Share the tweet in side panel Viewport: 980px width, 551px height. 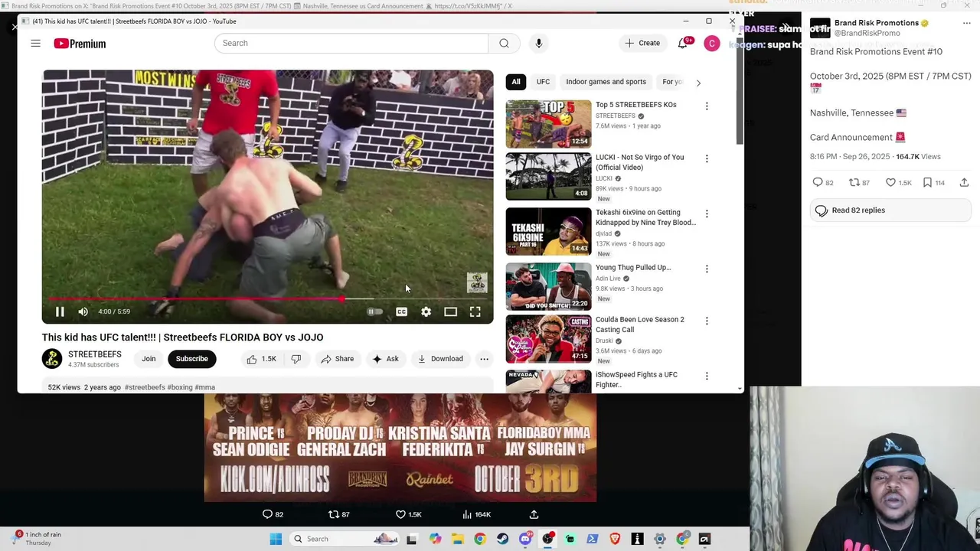tap(964, 182)
